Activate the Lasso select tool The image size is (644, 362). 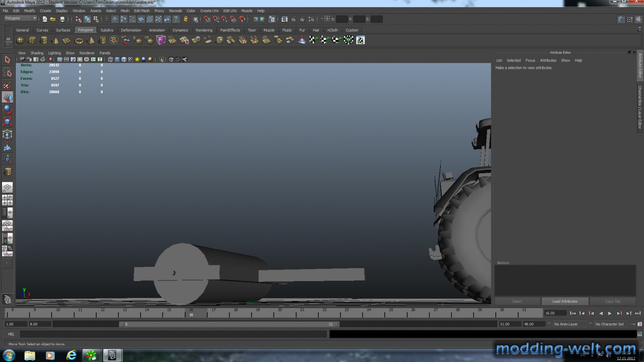click(7, 72)
